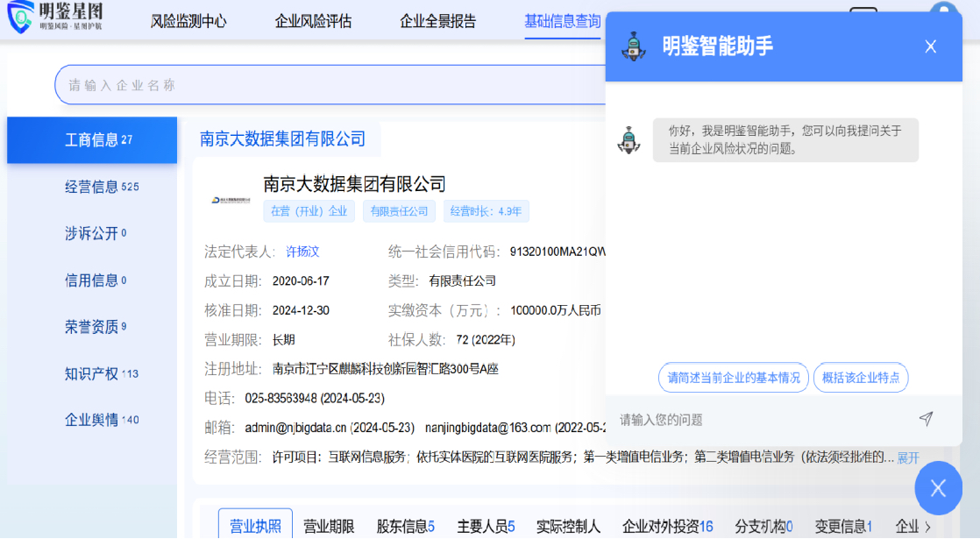Viewport: 980px width, 539px height.
Task: Click the 明鉴星图 shield logo
Action: 20,17
